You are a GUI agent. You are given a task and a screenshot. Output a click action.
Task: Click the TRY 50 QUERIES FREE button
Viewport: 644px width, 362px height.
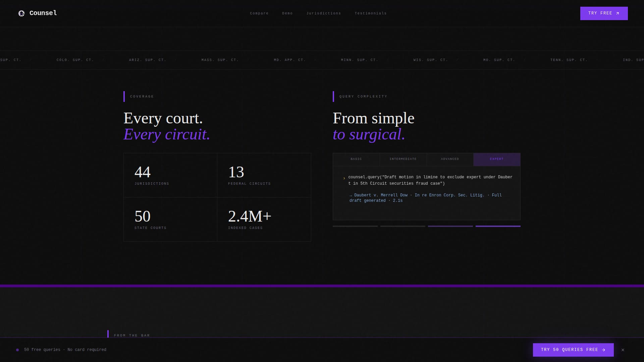point(573,350)
